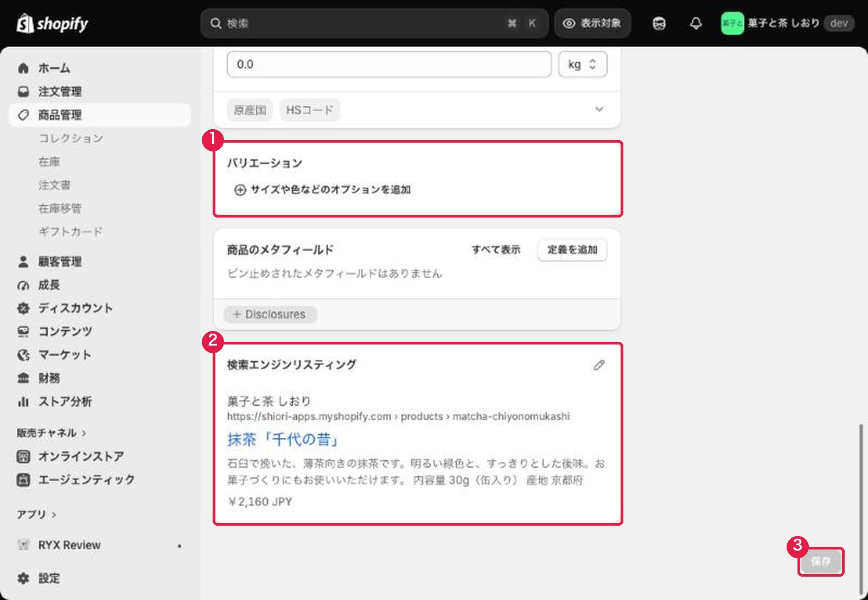
Task: Click the + Disclosures button
Action: point(270,314)
